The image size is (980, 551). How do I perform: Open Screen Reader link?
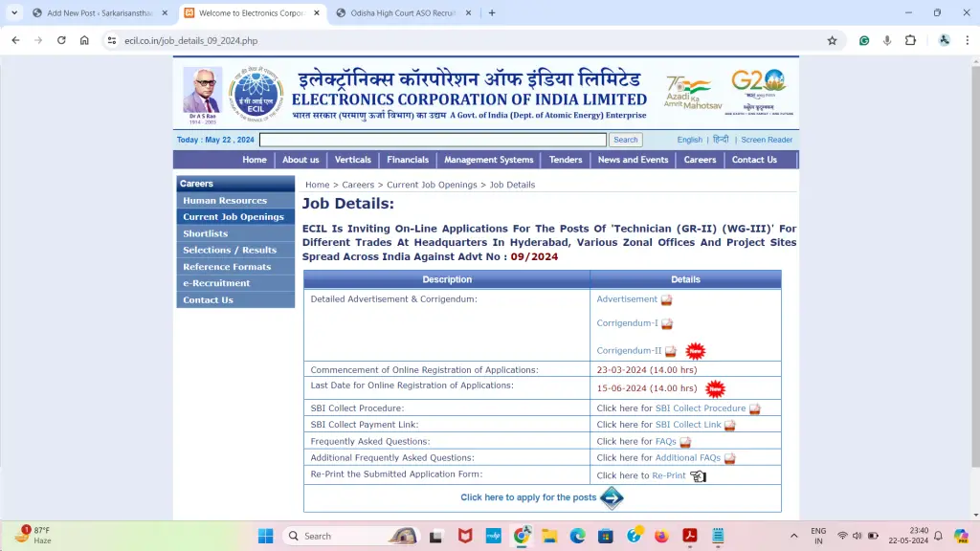tap(767, 140)
